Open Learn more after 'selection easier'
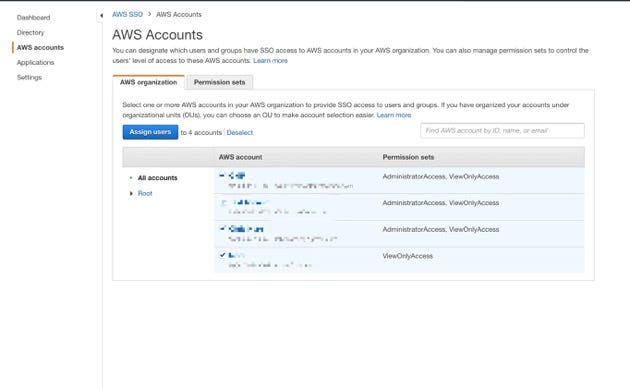The image size is (630, 389). [394, 115]
